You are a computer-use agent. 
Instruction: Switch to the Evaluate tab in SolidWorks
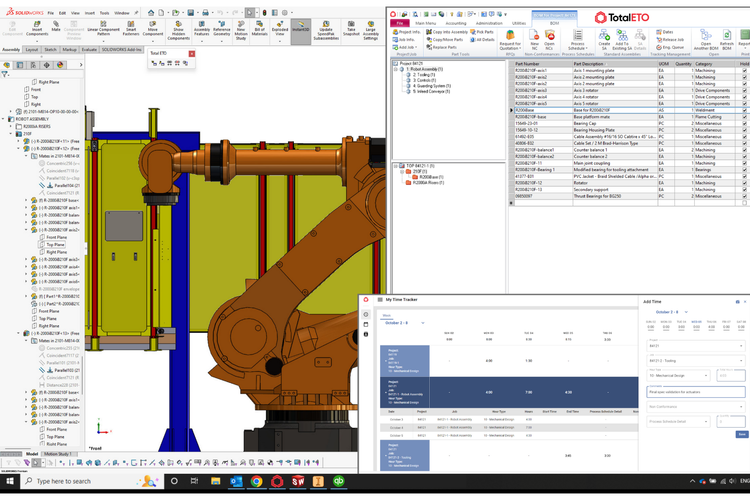click(89, 48)
